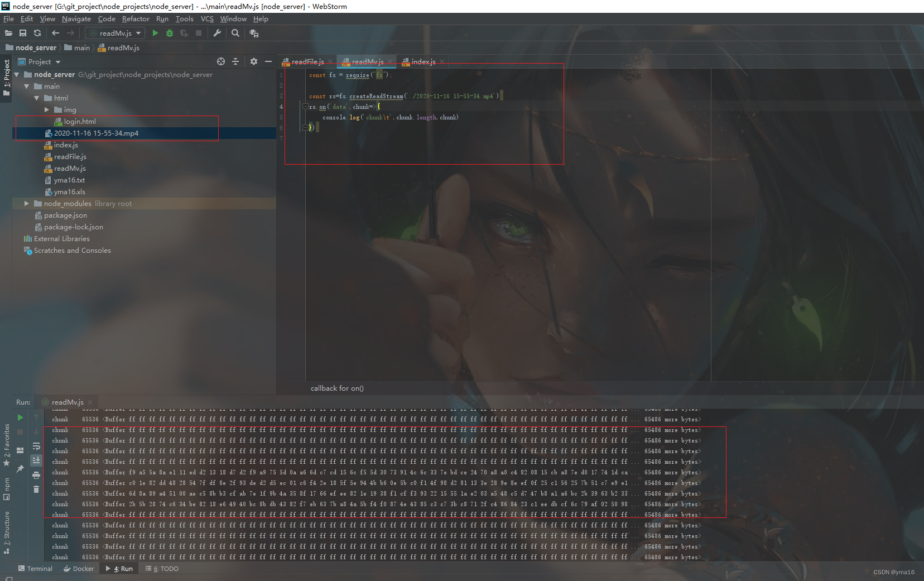
Task: Open the Docker tool window
Action: [79, 569]
